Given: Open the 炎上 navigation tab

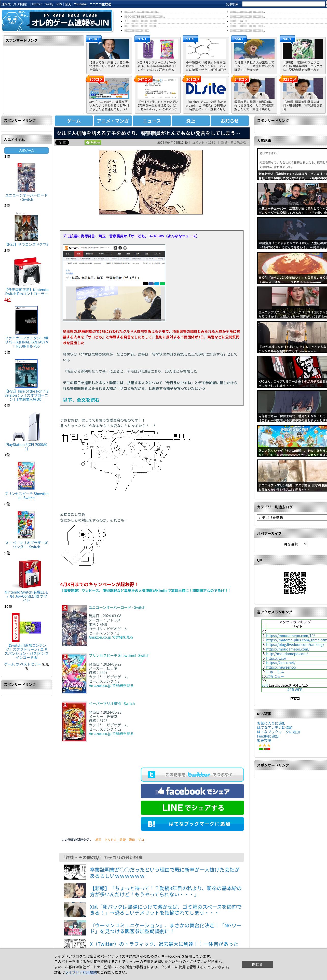Looking at the screenshot, I should tap(191, 121).
